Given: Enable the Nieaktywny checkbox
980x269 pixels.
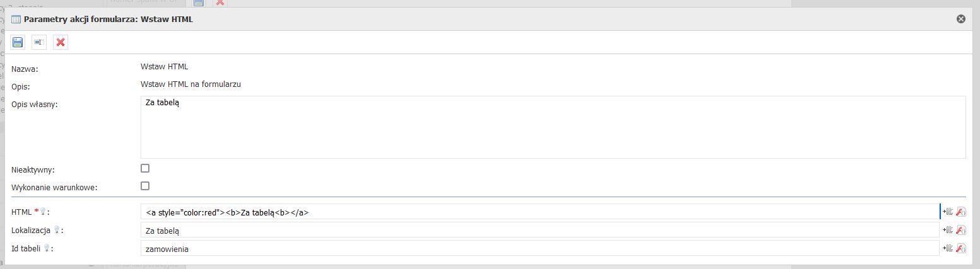Looking at the screenshot, I should pos(145,168).
